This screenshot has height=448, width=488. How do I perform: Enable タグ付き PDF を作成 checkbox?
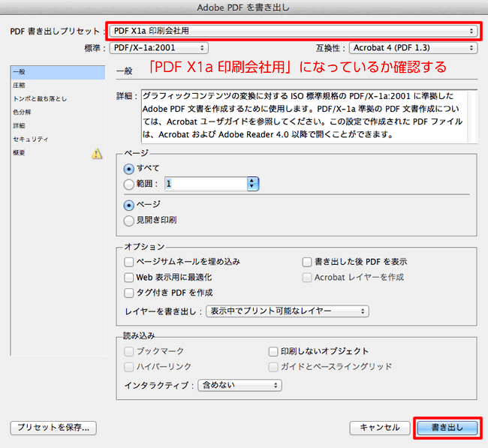pyautogui.click(x=128, y=293)
